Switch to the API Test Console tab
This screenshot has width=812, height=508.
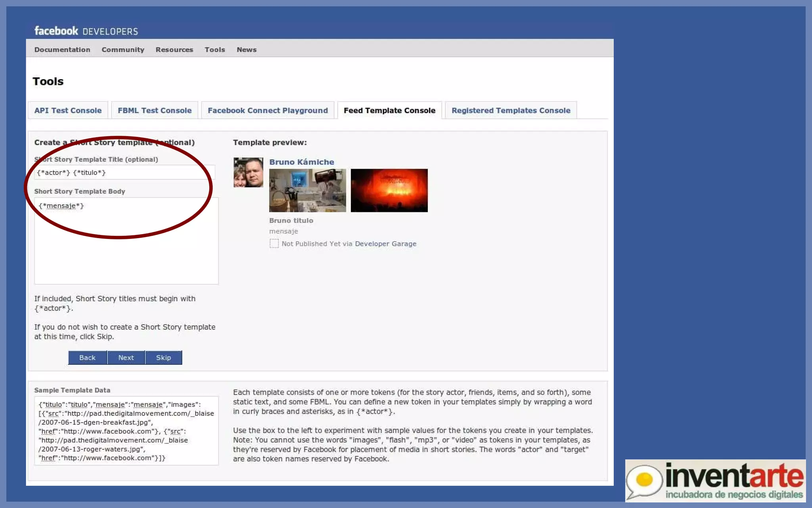68,110
